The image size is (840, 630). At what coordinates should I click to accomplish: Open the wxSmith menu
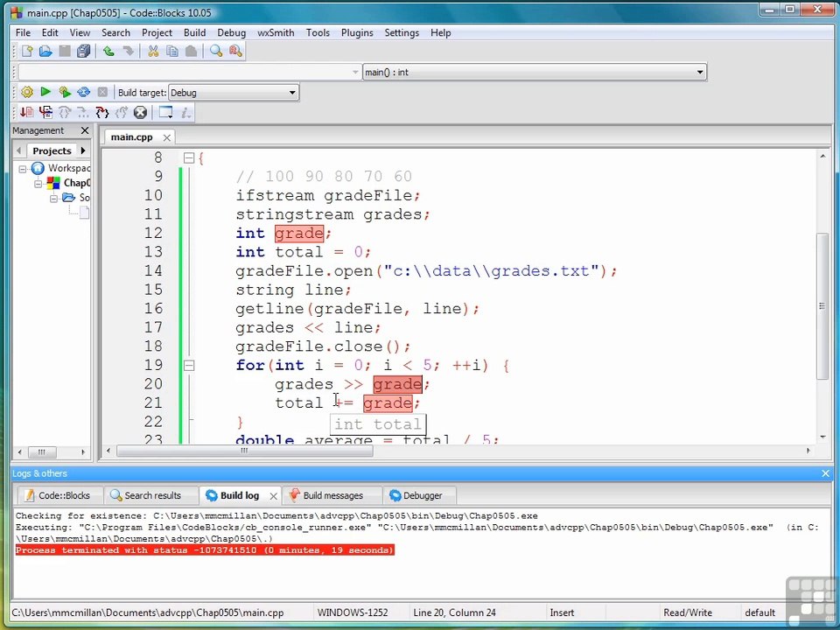(x=276, y=32)
